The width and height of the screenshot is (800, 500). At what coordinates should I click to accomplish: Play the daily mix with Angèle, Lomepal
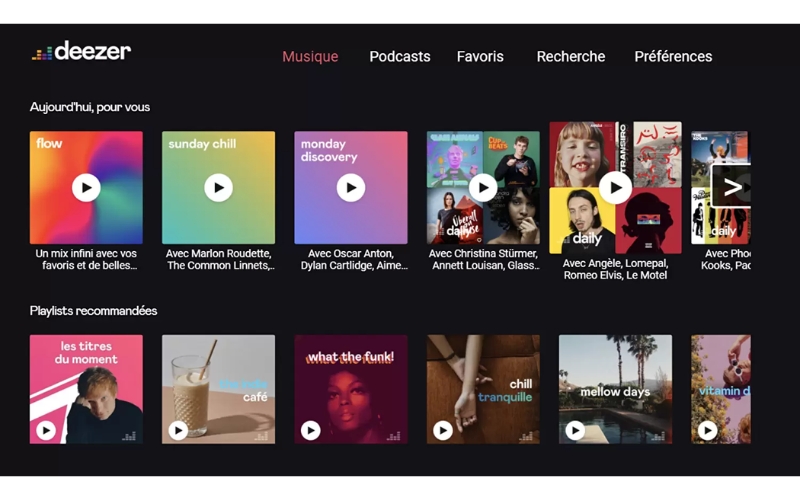[x=615, y=188]
